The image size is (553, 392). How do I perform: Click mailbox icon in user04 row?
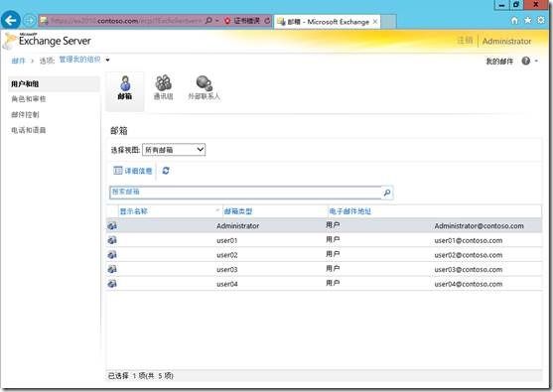tap(112, 284)
